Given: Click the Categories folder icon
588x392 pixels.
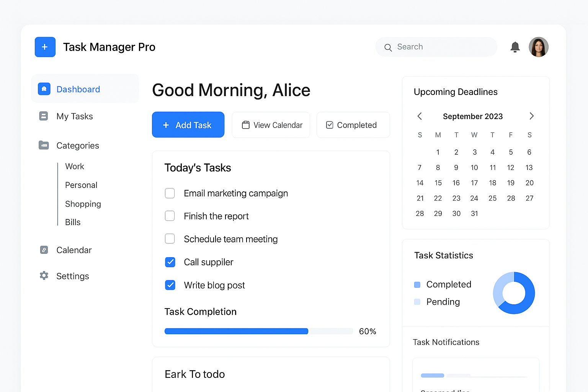Looking at the screenshot, I should [44, 145].
